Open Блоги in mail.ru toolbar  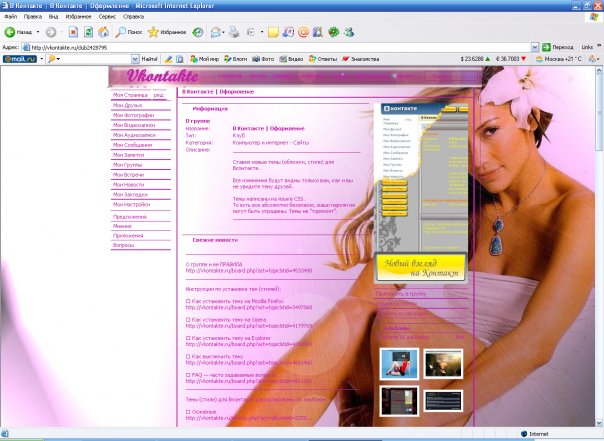236,59
